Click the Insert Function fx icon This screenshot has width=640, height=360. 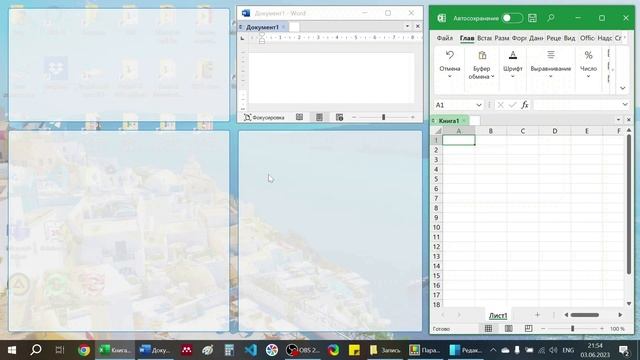pyautogui.click(x=525, y=105)
